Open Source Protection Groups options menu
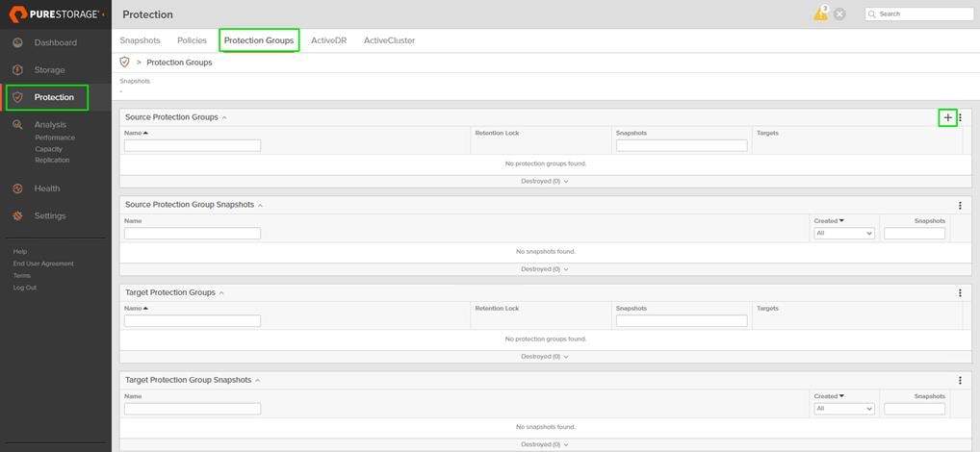 click(x=961, y=117)
